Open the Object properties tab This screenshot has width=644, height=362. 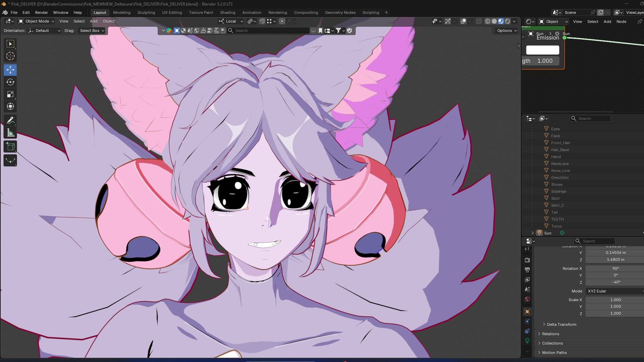(527, 312)
